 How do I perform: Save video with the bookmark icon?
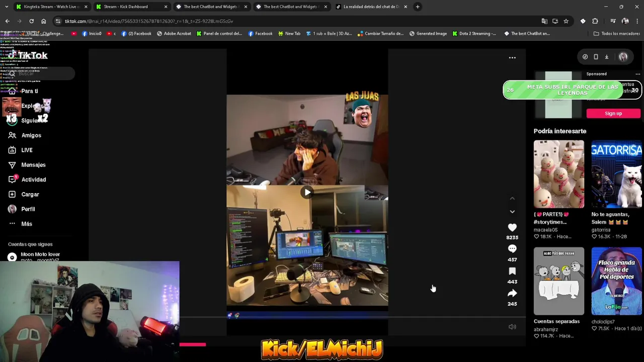[512, 271]
